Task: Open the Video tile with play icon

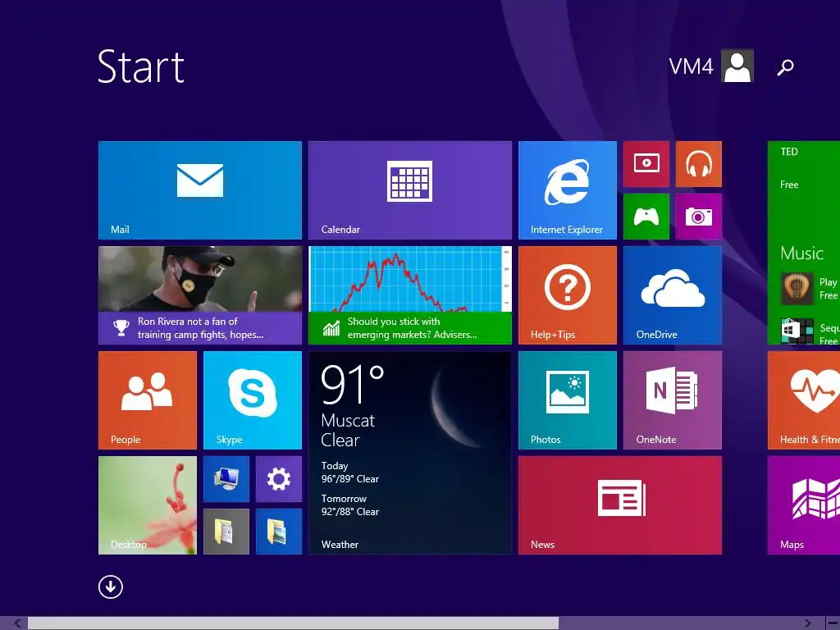Action: (x=646, y=164)
